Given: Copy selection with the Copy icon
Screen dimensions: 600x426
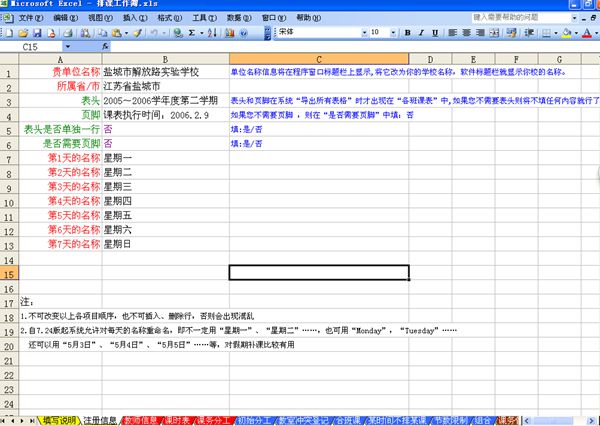Looking at the screenshot, I should (103, 33).
